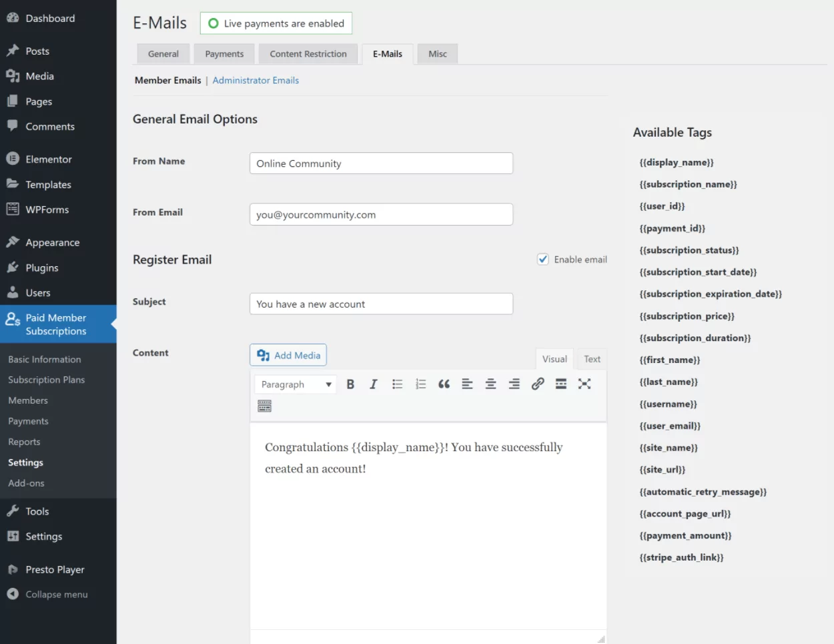The height and width of the screenshot is (644, 834).
Task: Click the Collapse menu arrow icon
Action: pos(13,594)
